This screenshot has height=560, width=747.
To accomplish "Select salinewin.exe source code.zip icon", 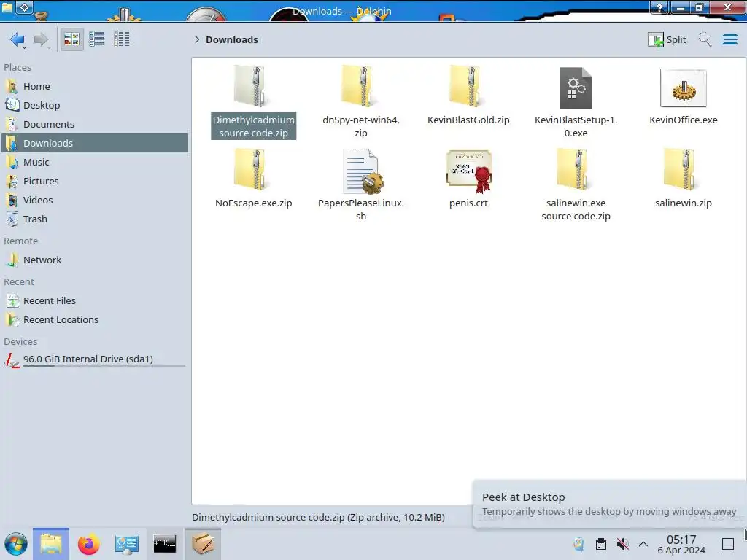I will pyautogui.click(x=576, y=169).
